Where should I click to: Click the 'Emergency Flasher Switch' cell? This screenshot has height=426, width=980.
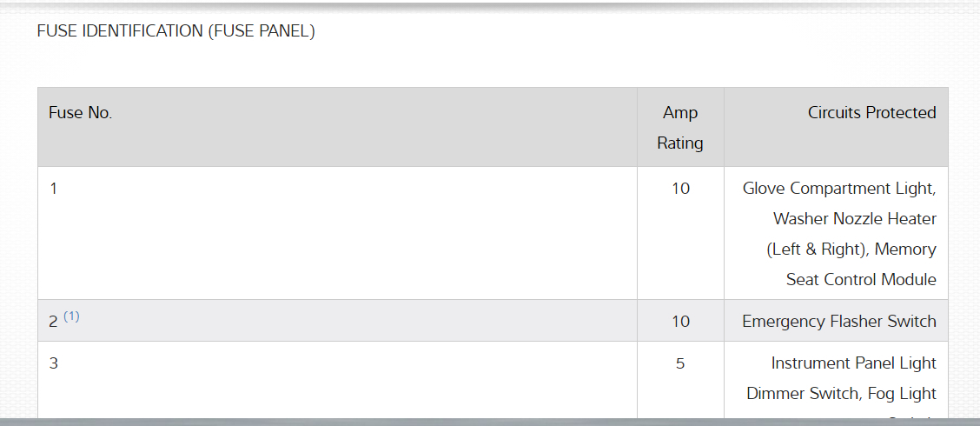coord(839,322)
